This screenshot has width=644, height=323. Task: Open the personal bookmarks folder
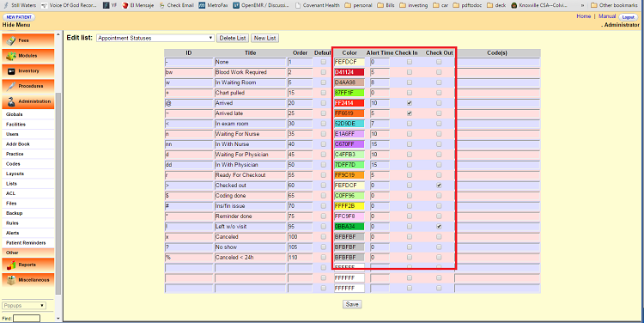point(359,5)
